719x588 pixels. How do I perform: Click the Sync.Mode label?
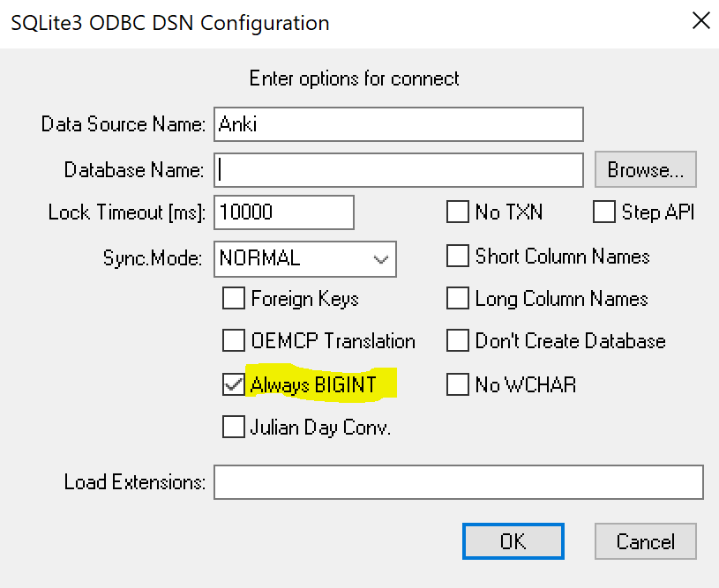point(153,258)
